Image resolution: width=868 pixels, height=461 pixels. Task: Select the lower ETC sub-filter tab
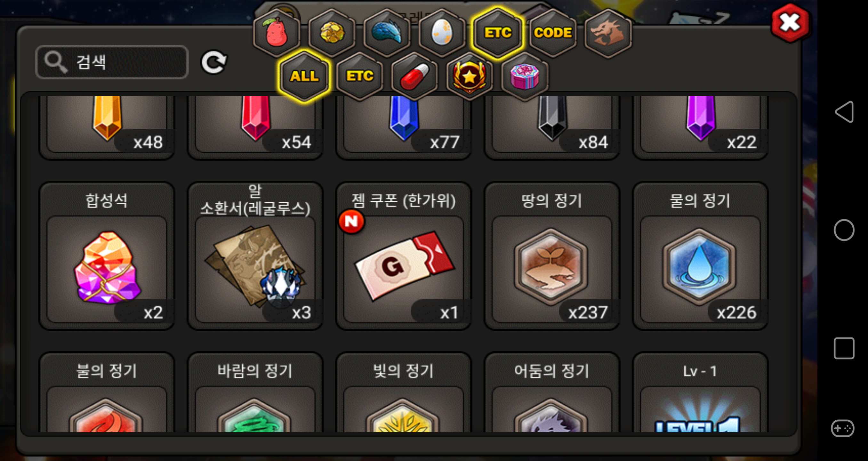pyautogui.click(x=359, y=76)
